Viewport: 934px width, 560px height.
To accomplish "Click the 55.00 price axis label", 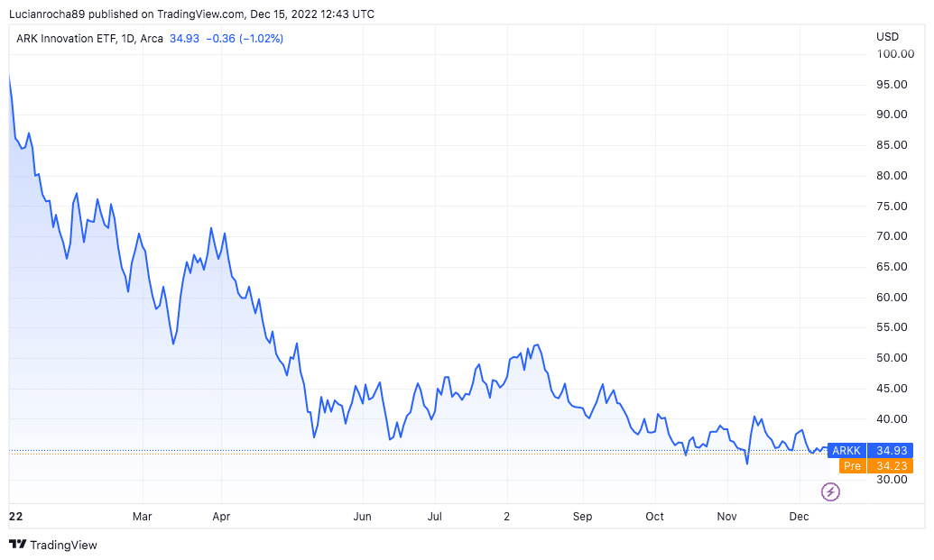I will (x=892, y=327).
